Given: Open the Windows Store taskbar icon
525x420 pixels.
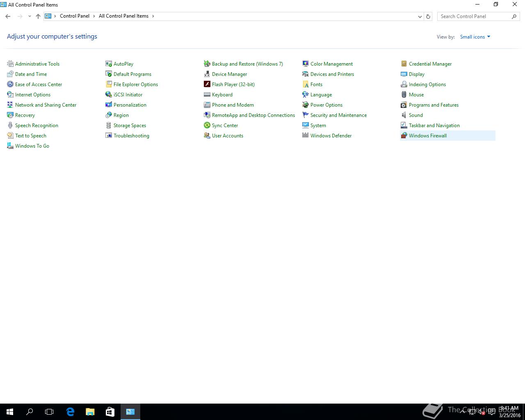Looking at the screenshot, I should tap(110, 412).
